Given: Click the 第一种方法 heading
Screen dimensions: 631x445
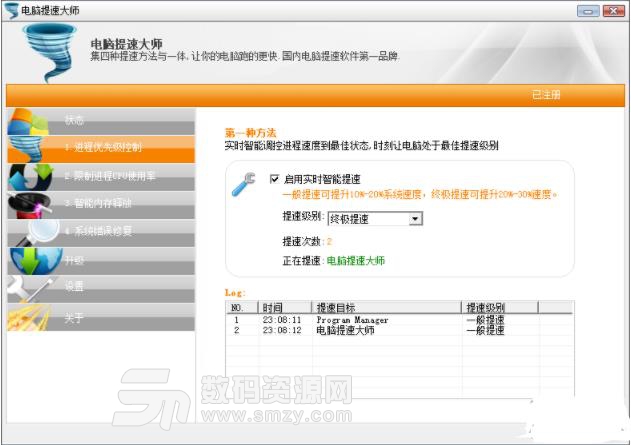Looking at the screenshot, I should pyautogui.click(x=250, y=133).
